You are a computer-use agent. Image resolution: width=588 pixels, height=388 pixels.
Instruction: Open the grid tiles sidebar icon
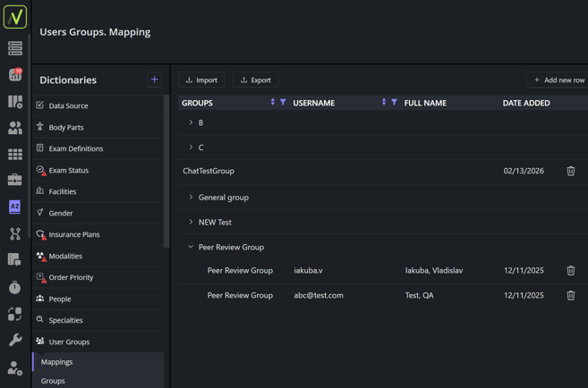pos(15,155)
